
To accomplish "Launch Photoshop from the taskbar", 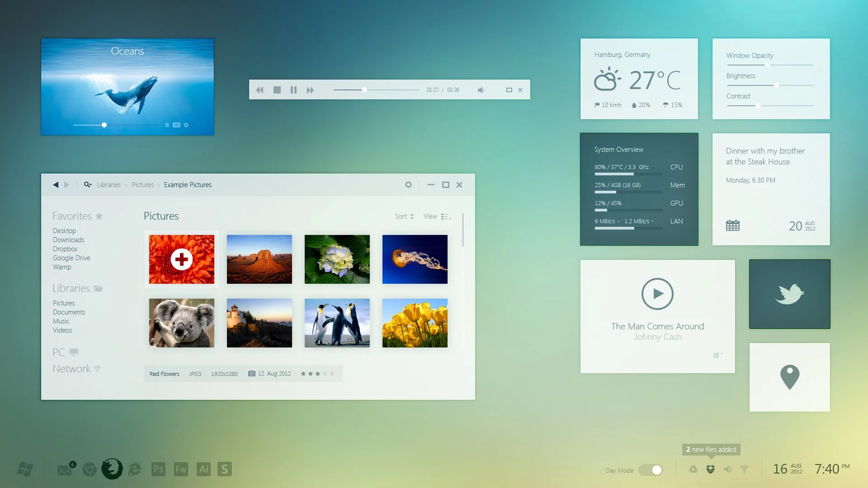I will point(158,469).
